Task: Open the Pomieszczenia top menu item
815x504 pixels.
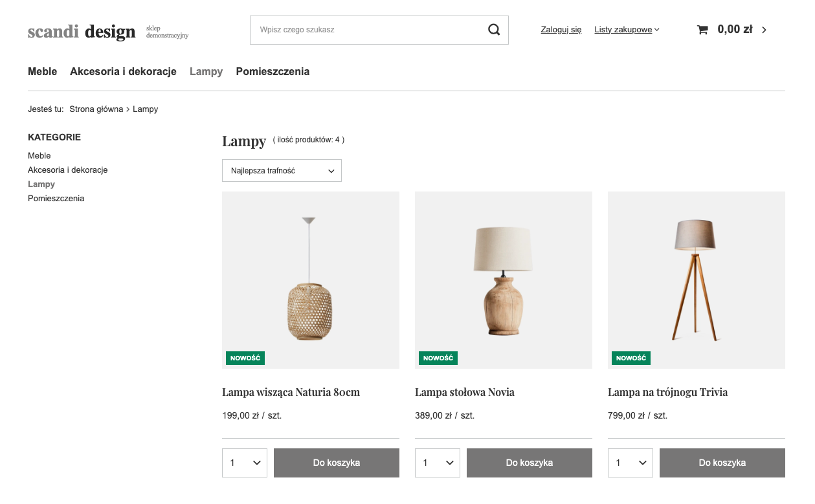Action: click(273, 72)
